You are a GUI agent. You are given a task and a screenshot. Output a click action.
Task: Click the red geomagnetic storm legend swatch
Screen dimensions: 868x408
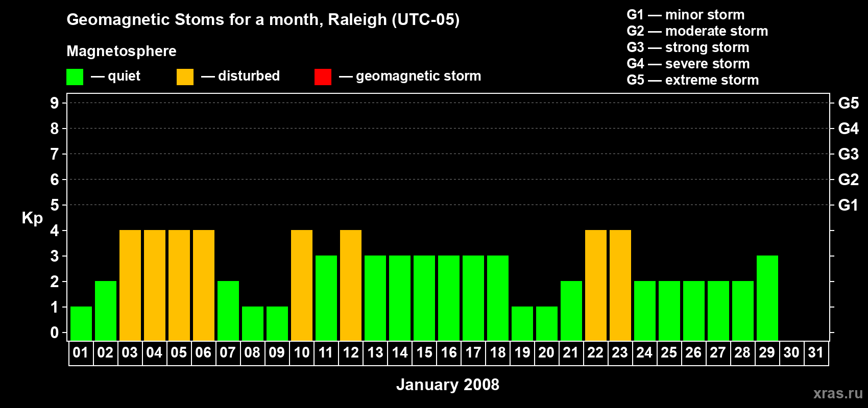[x=323, y=77]
